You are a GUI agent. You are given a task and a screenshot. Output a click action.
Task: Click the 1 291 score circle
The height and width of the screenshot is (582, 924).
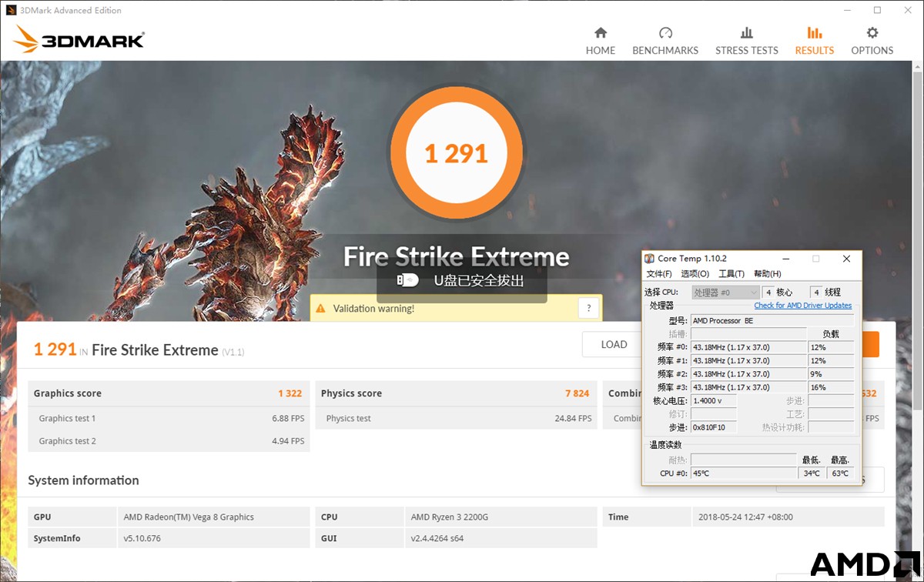[x=457, y=153]
